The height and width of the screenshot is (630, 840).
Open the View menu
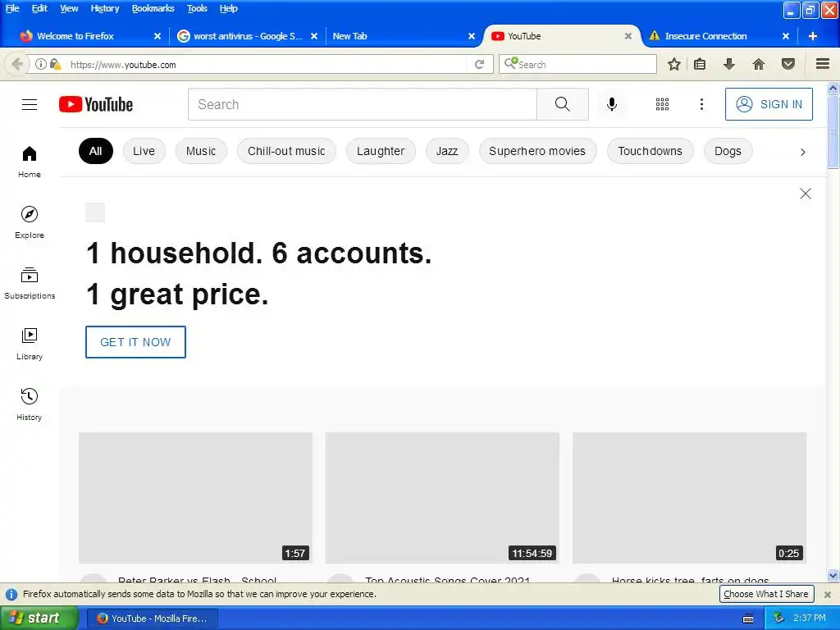pos(69,8)
